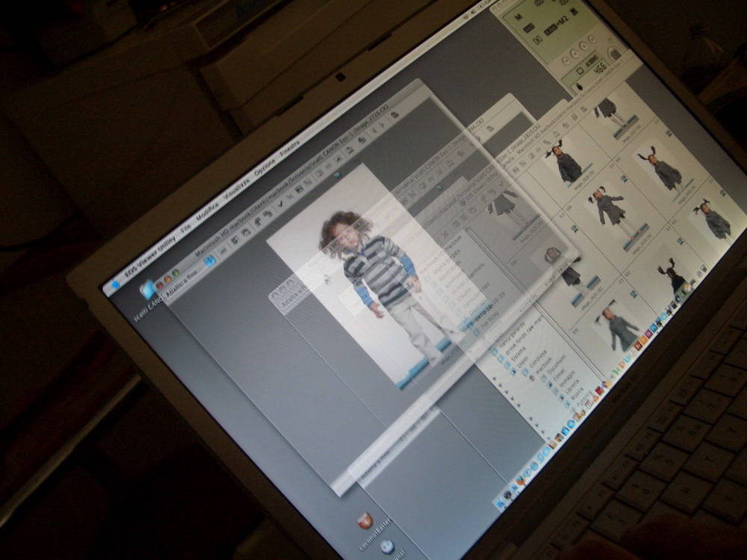This screenshot has height=560, width=747.
Task: Click the X reject icon in the viewer toolbar
Action: [x=291, y=196]
